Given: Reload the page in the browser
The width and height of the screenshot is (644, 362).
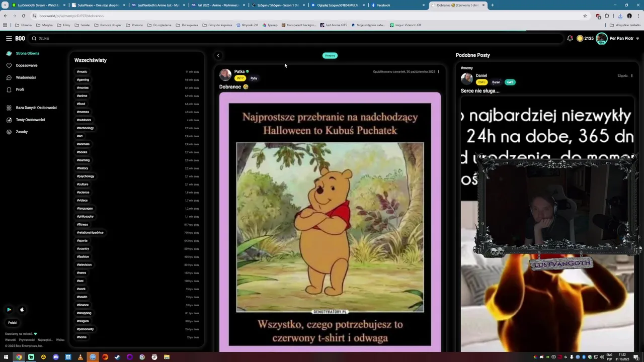Looking at the screenshot, I should tap(23, 16).
